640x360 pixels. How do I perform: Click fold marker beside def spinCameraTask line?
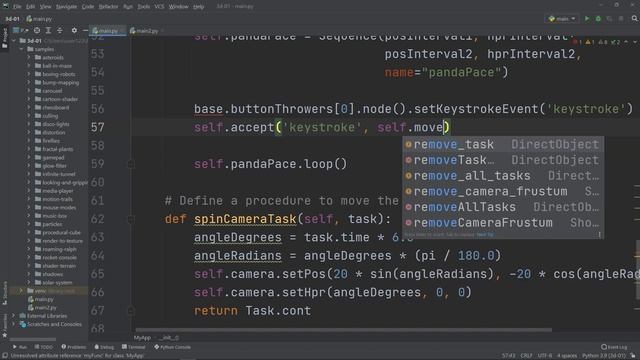(x=131, y=219)
